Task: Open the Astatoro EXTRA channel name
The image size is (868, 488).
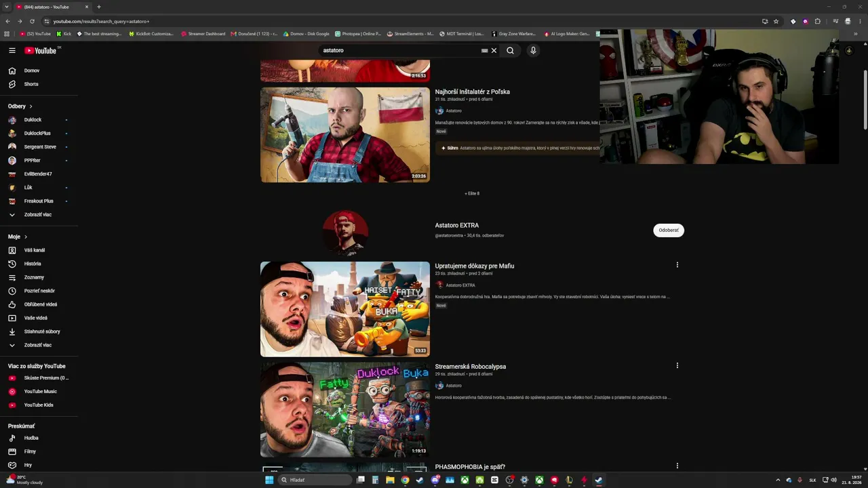Action: (x=457, y=225)
